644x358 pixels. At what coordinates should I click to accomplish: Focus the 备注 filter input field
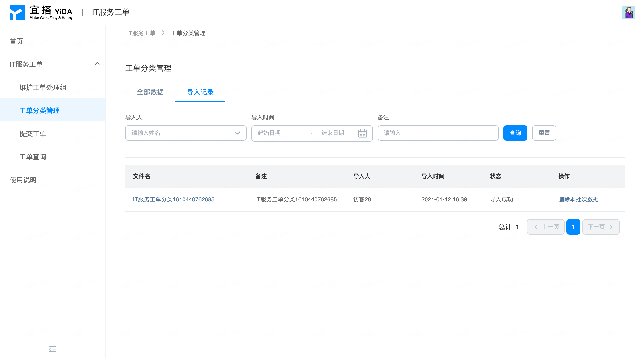(438, 133)
